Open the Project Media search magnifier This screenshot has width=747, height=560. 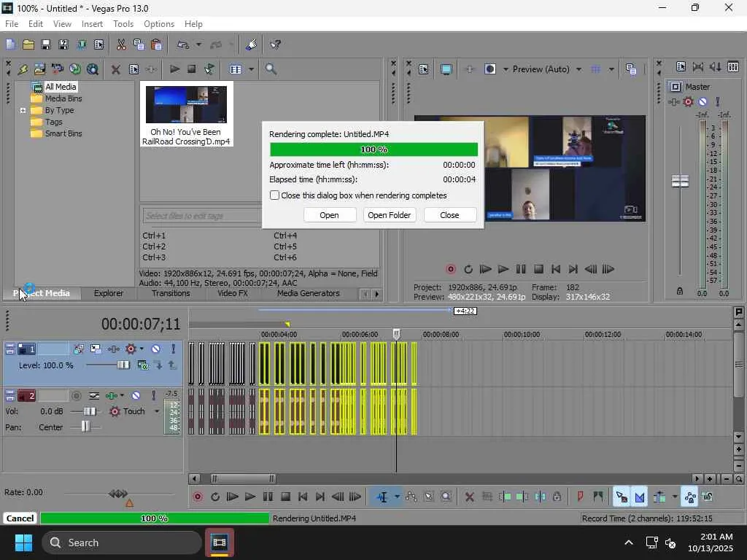271,69
